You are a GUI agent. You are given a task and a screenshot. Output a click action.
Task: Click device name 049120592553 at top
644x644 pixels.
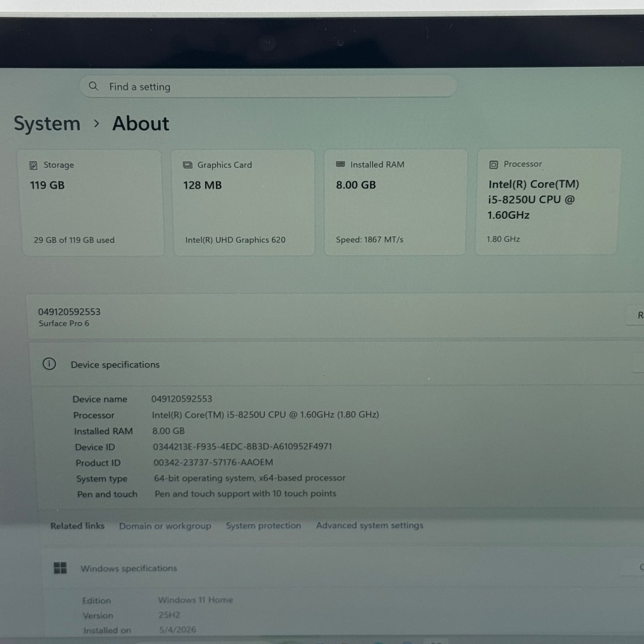[x=69, y=312]
